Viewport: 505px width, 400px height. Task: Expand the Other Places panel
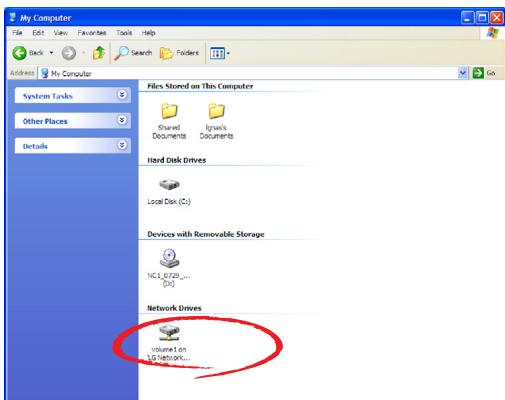[x=122, y=120]
